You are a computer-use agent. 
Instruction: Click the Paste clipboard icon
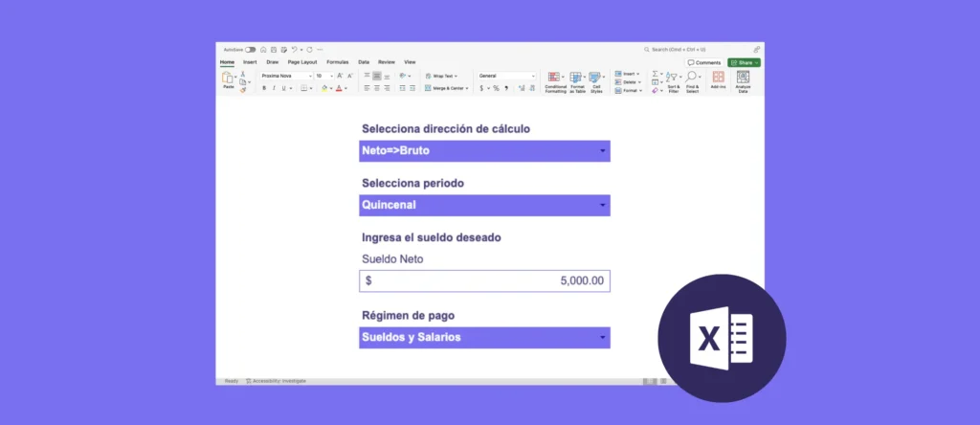[228, 78]
